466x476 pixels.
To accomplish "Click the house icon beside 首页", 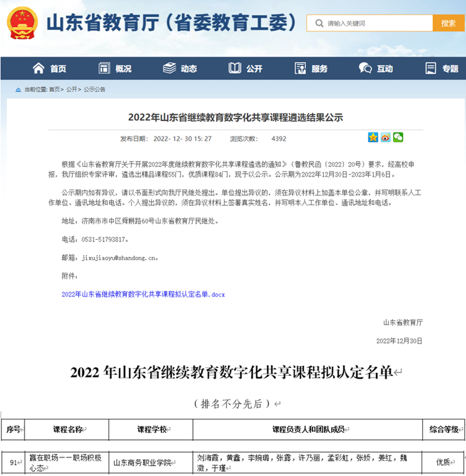I will tap(38, 68).
